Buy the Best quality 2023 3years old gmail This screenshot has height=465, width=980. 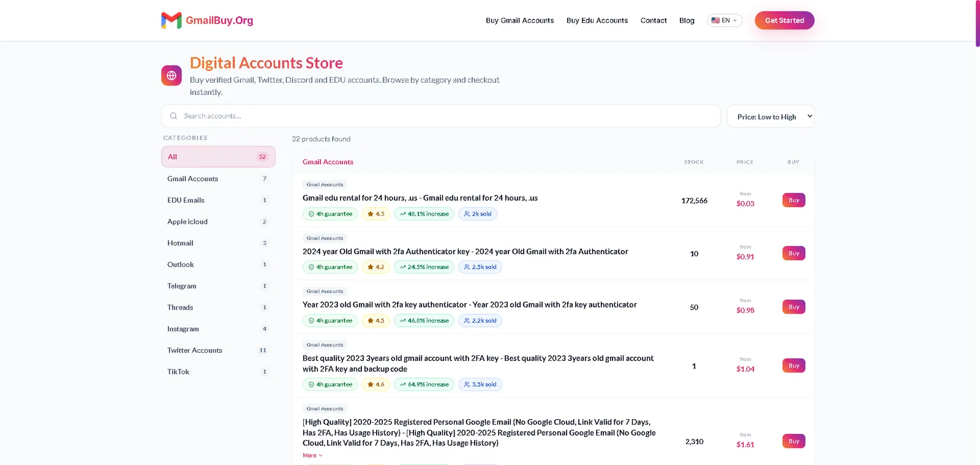point(794,366)
